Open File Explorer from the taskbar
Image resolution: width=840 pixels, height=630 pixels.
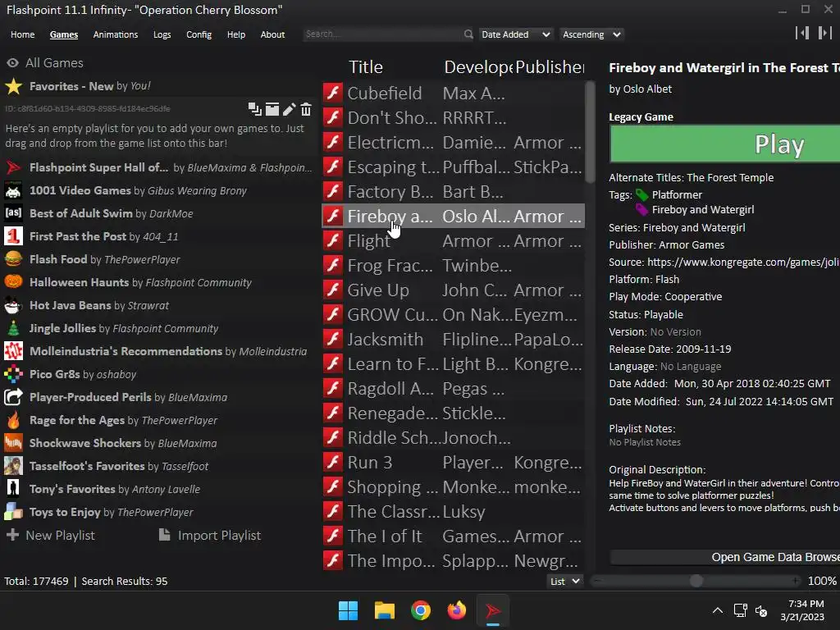click(384, 610)
